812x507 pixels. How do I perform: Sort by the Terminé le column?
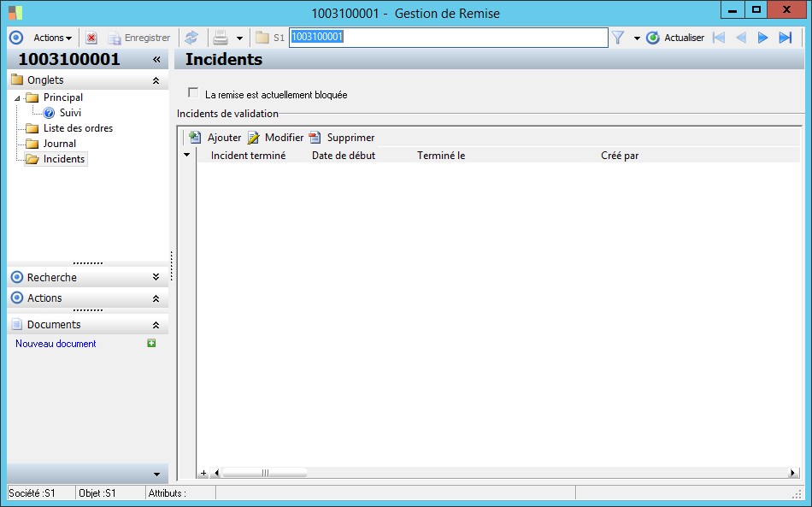pyautogui.click(x=441, y=156)
